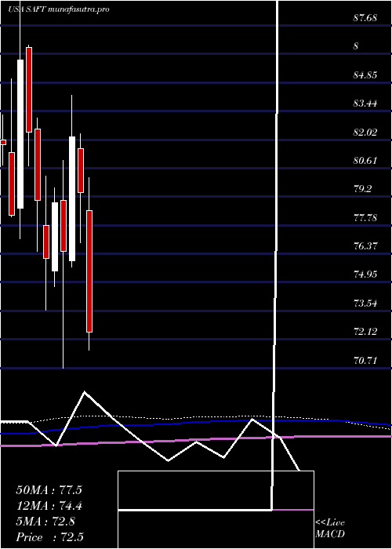Click the 'USA SAFT munafasutra.pro' title text

[59, 9]
